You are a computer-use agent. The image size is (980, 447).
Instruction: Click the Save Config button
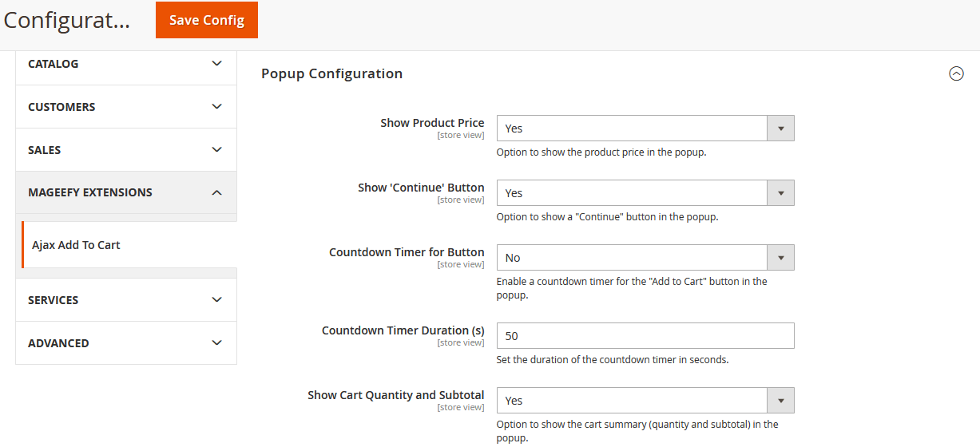(206, 20)
